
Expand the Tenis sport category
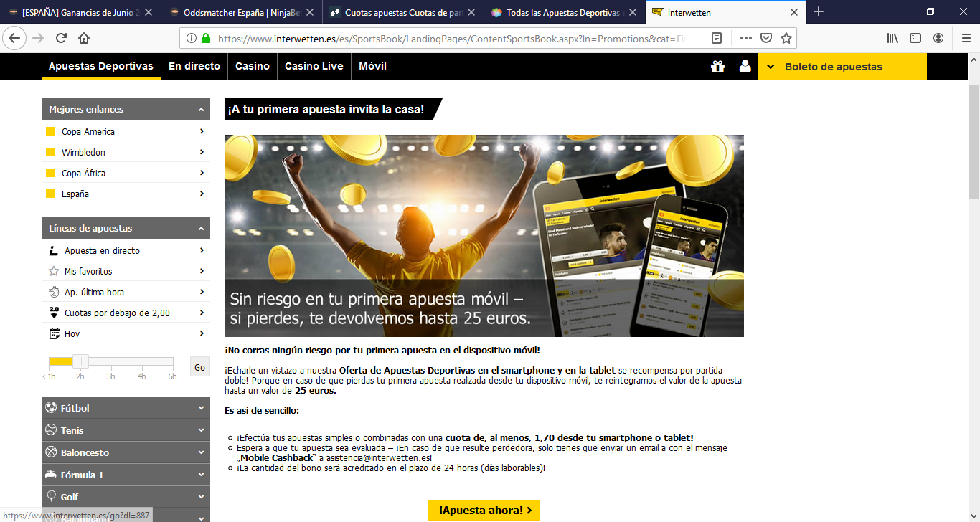click(x=202, y=430)
